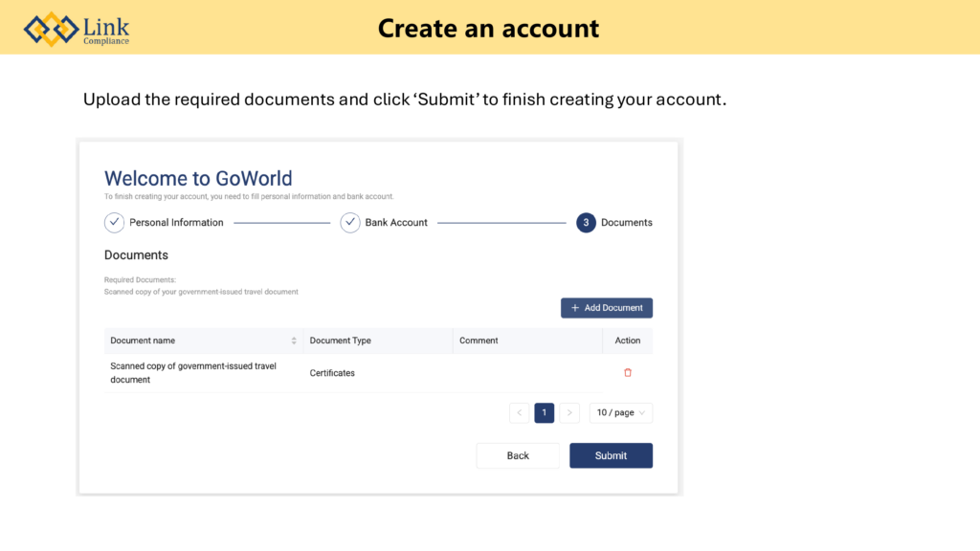The width and height of the screenshot is (980, 551).
Task: Click the Personal Information checkmark circle
Action: pyautogui.click(x=114, y=223)
